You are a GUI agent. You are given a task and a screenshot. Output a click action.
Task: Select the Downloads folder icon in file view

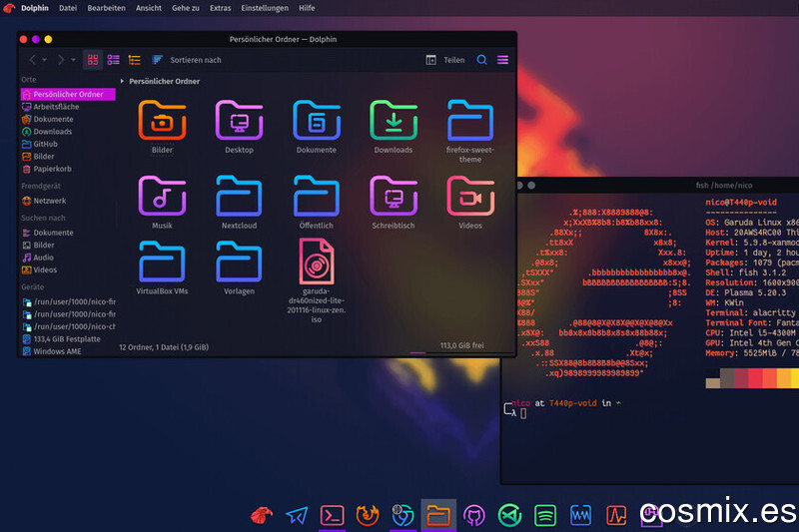pyautogui.click(x=394, y=120)
